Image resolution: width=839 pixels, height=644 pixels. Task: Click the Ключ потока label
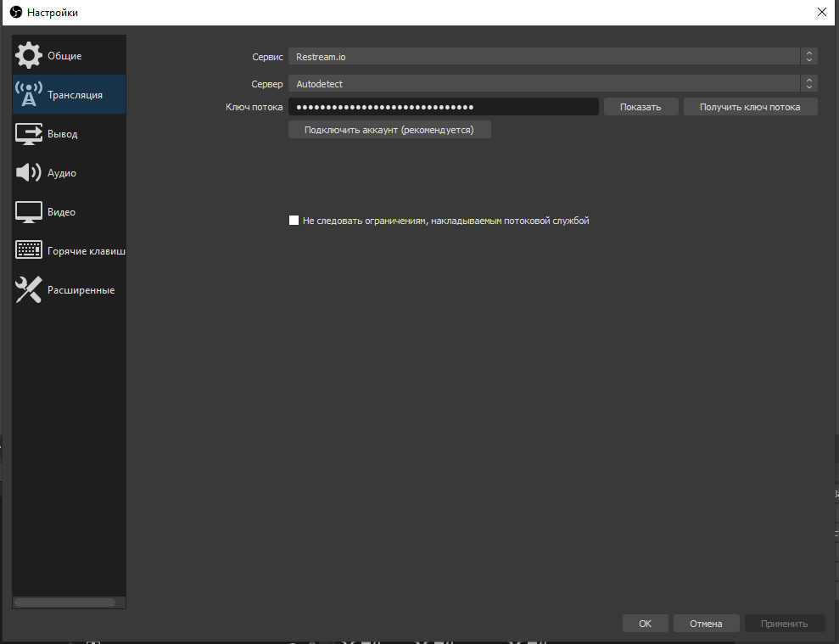click(254, 107)
